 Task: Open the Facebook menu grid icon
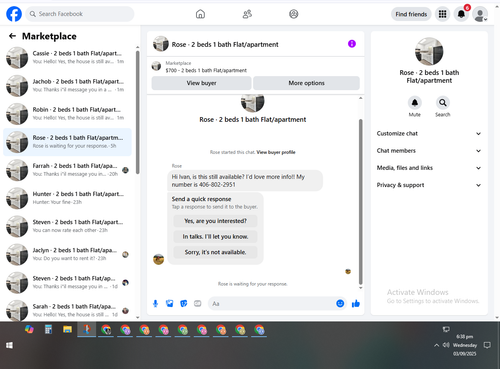[x=442, y=14]
